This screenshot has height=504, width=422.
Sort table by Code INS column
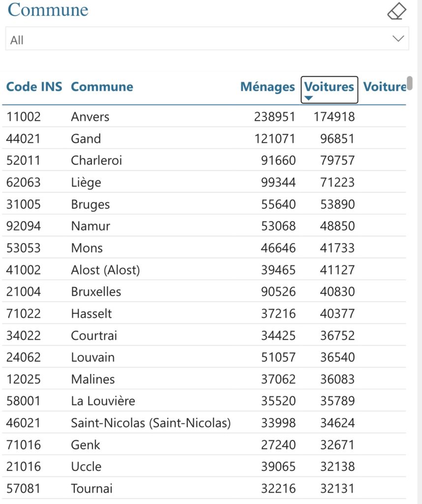[x=34, y=87]
